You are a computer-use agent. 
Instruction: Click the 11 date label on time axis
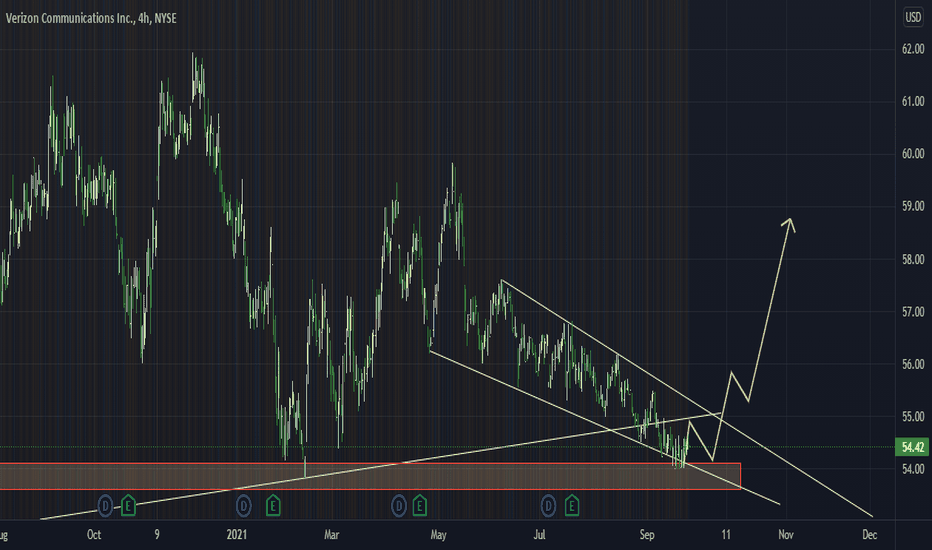tap(726, 535)
